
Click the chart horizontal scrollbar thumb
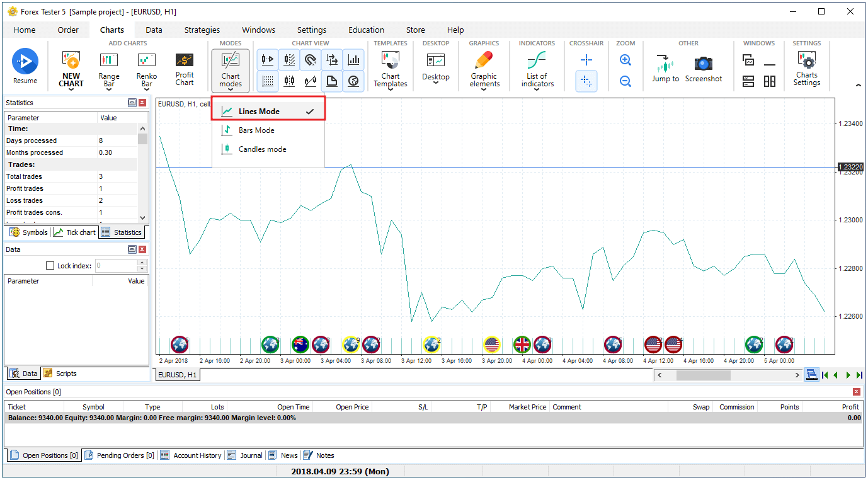point(703,375)
